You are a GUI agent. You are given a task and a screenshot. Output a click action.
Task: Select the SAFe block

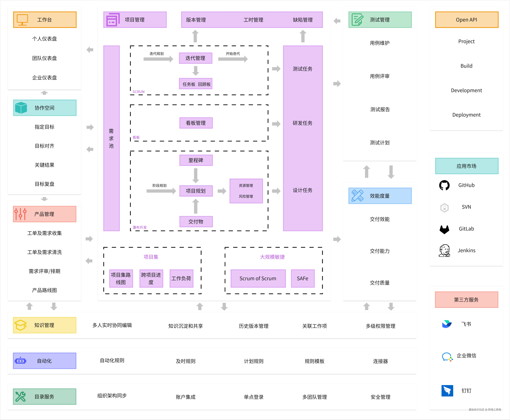(x=303, y=278)
